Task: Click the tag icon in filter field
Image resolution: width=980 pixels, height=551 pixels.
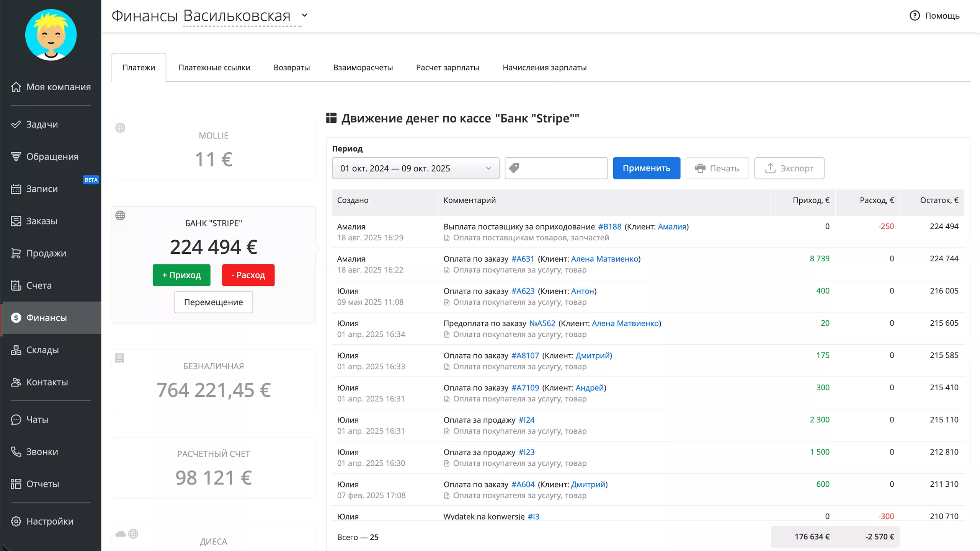Action: 514,168
